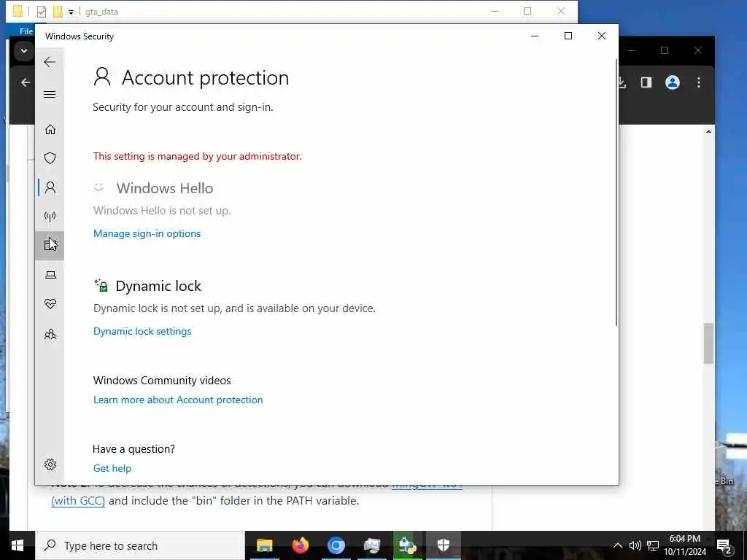This screenshot has height=560, width=747.
Task: Select Account protection person icon in sidebar
Action: point(50,187)
